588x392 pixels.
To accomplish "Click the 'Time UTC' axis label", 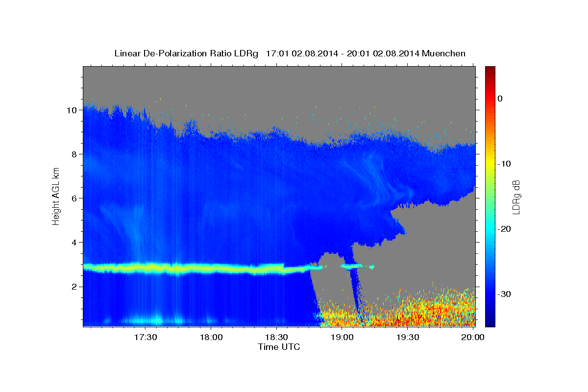I will pyautogui.click(x=279, y=347).
